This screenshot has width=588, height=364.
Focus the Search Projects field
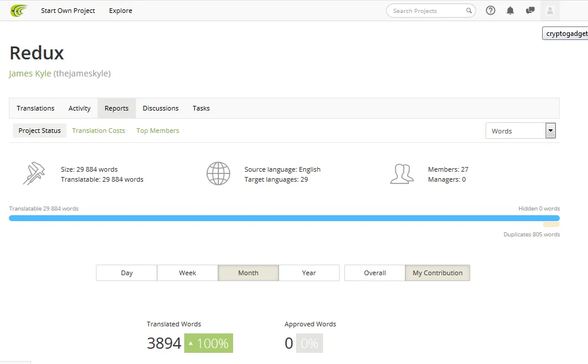pyautogui.click(x=431, y=11)
